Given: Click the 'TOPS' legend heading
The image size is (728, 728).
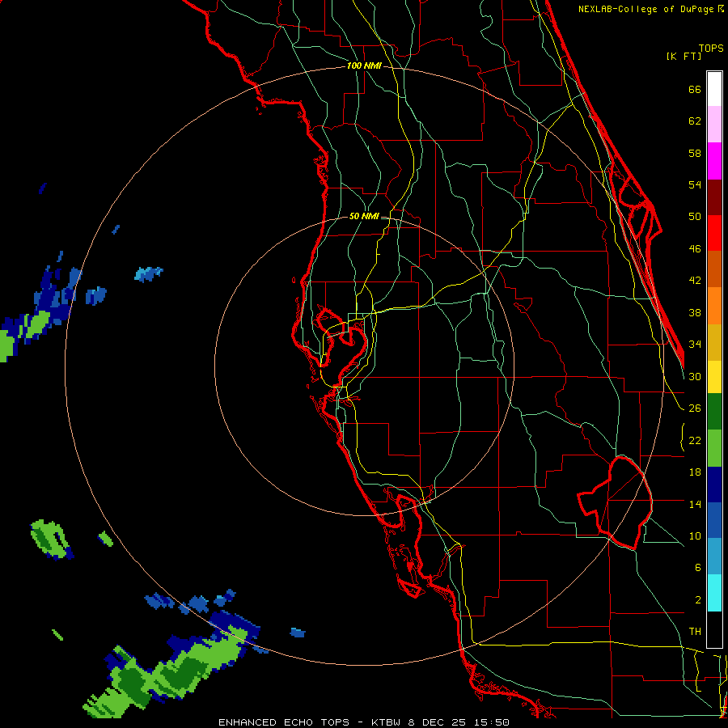Looking at the screenshot, I should coord(711,49).
